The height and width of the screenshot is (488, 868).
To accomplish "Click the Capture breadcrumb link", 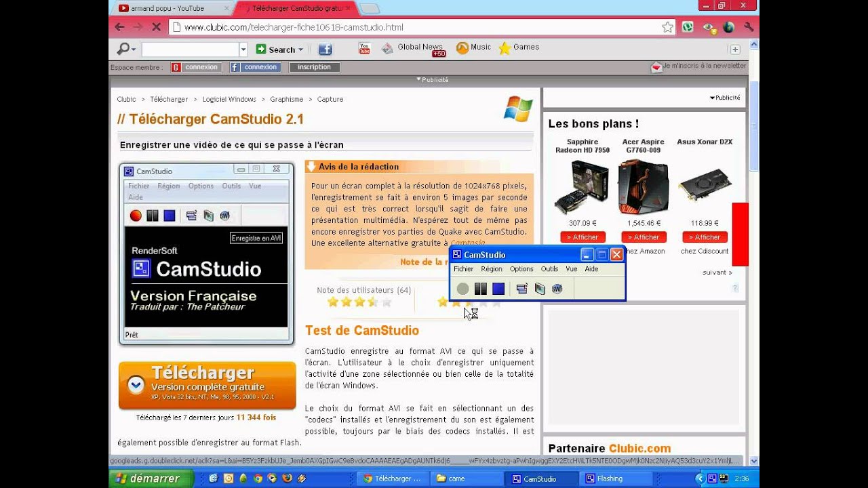I will (x=330, y=99).
